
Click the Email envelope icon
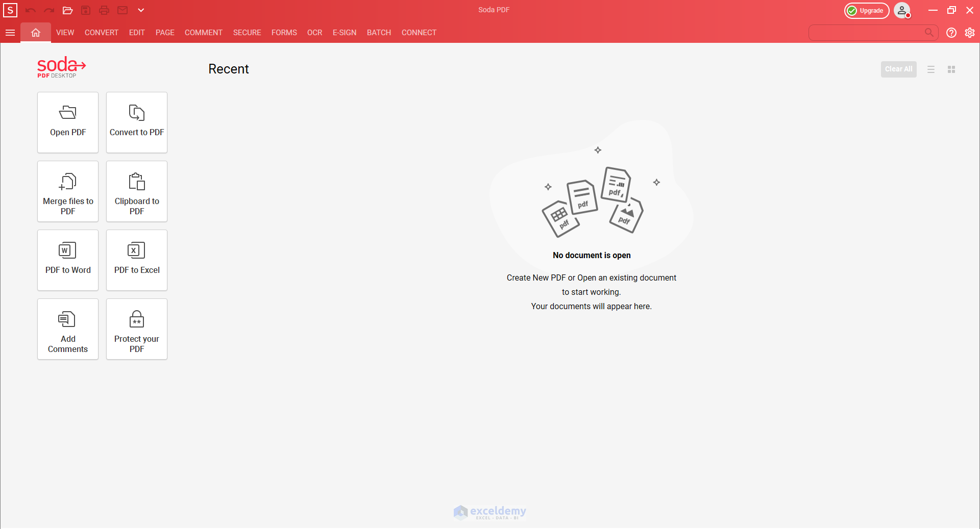[122, 10]
